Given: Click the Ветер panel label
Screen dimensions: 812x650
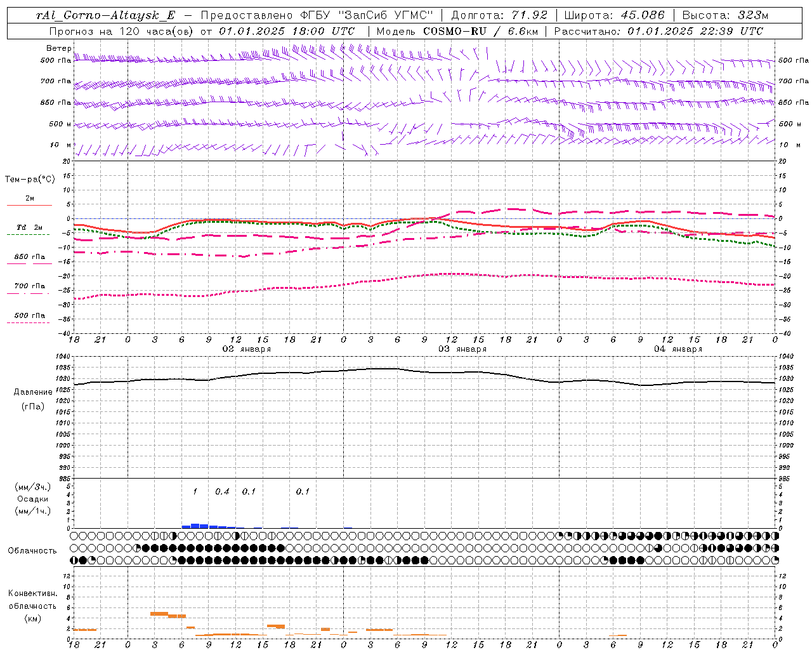Looking at the screenshot, I should (58, 48).
